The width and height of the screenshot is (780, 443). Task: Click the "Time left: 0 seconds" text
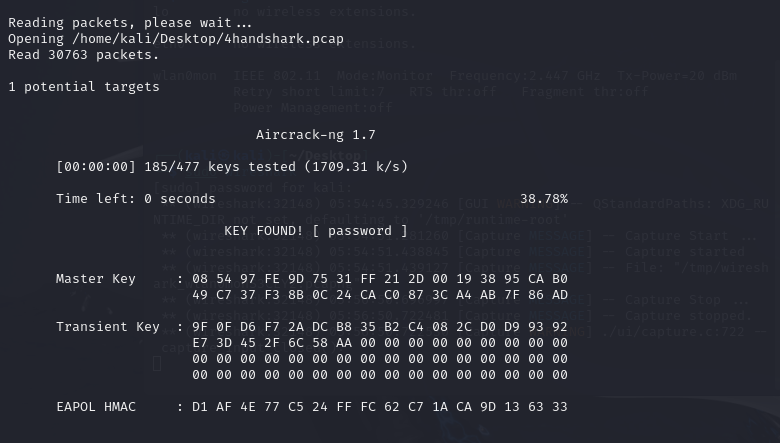click(x=136, y=199)
